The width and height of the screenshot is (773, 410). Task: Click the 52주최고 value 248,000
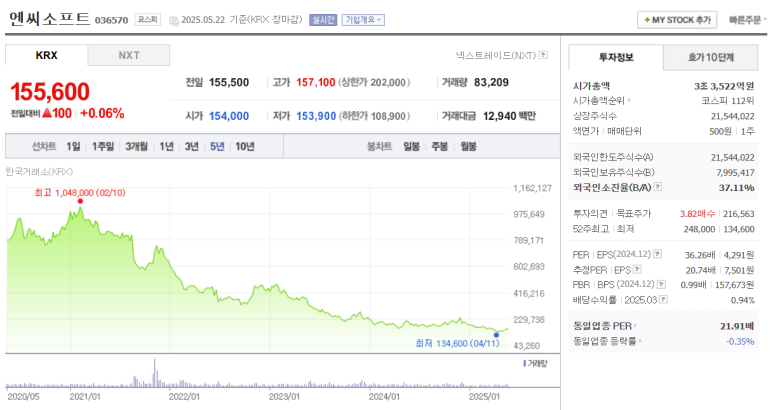699,229
